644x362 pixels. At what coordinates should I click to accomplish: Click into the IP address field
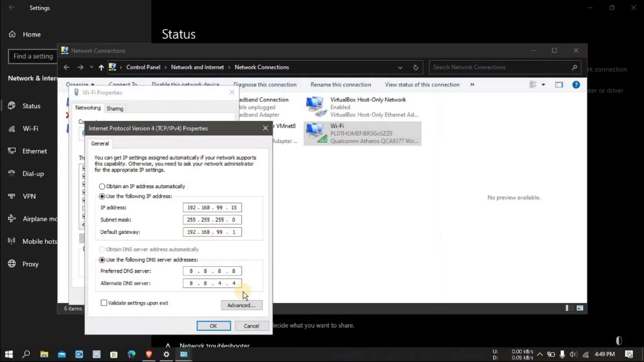pyautogui.click(x=212, y=208)
